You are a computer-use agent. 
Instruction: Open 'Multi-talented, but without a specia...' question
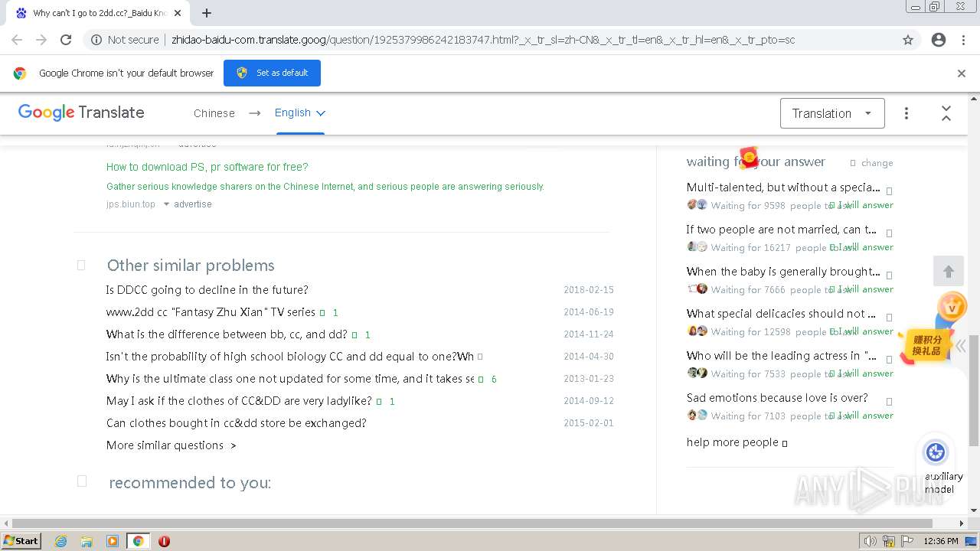click(783, 187)
